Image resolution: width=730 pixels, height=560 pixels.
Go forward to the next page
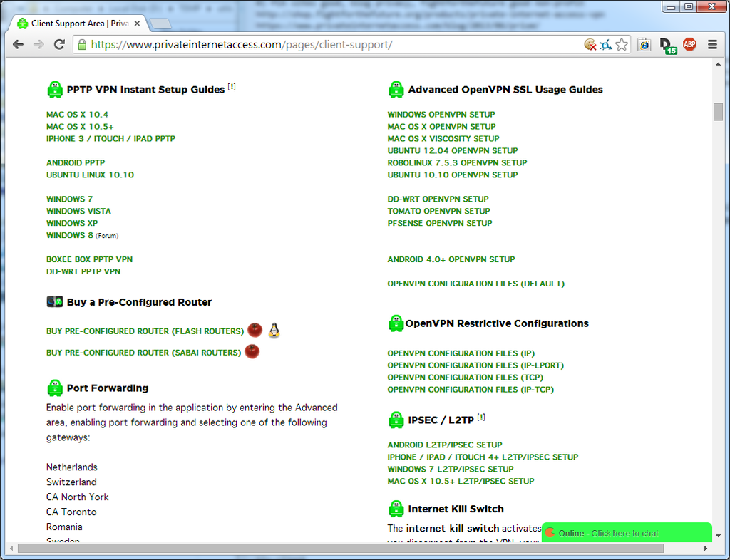click(x=38, y=45)
